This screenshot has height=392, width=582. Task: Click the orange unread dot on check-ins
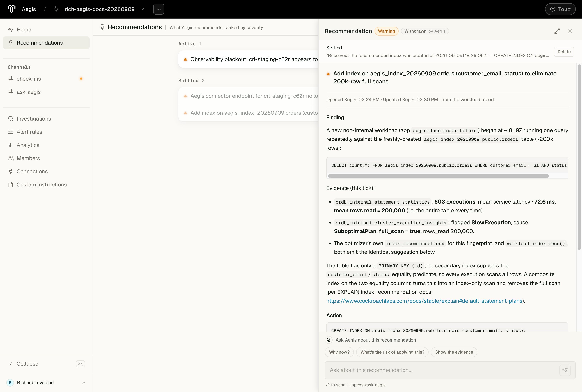[81, 79]
